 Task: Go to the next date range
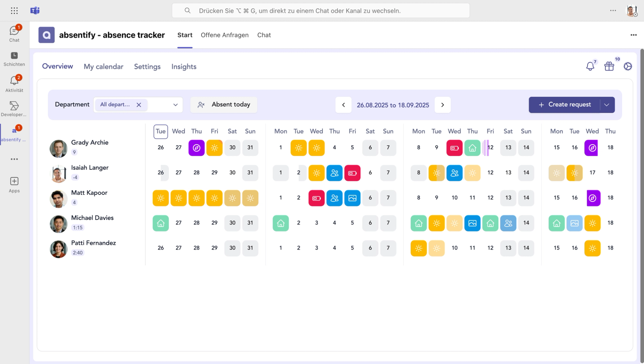click(x=442, y=105)
